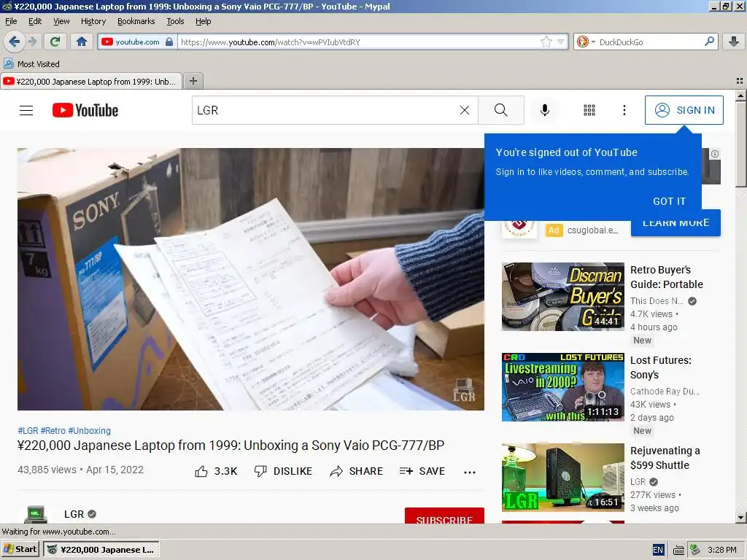Open Most Visited bookmarks folder

[31, 64]
